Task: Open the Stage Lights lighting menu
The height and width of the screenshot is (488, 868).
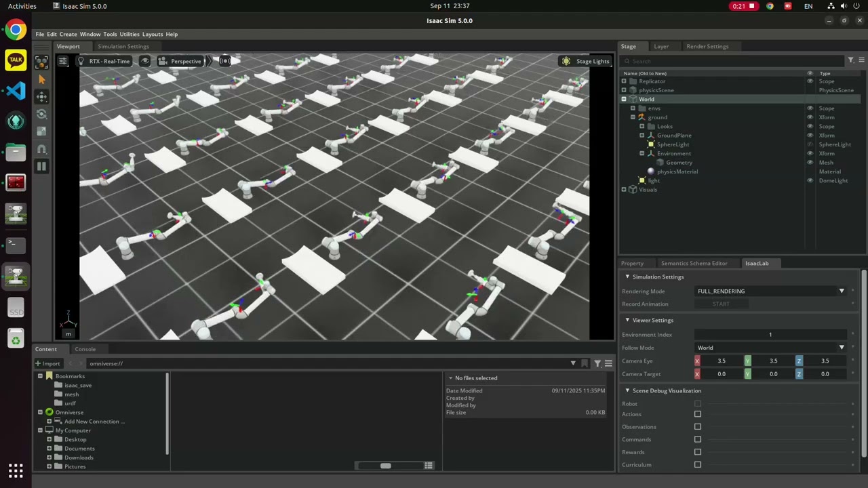Action: 586,61
